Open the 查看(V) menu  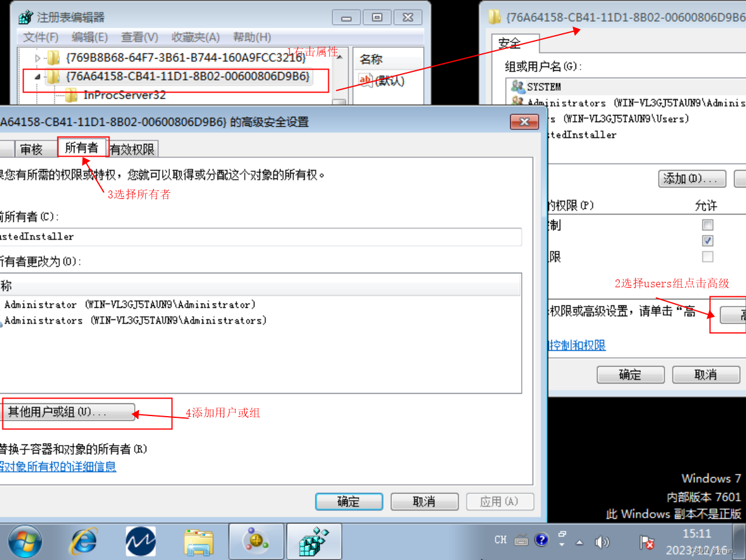[x=138, y=37]
